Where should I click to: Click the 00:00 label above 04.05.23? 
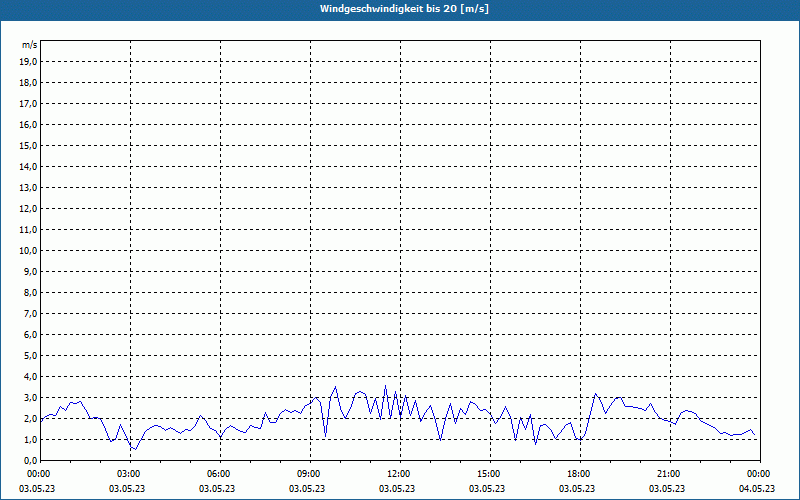click(x=760, y=474)
